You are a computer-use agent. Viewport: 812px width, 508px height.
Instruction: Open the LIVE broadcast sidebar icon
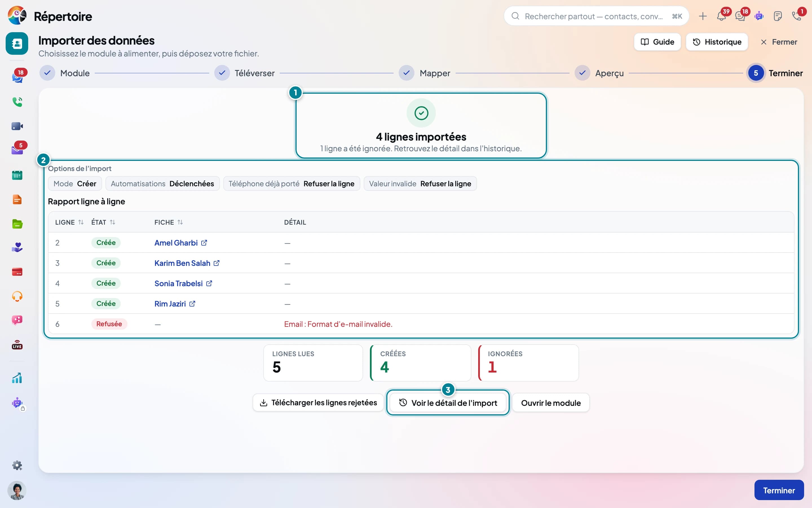coord(17,345)
